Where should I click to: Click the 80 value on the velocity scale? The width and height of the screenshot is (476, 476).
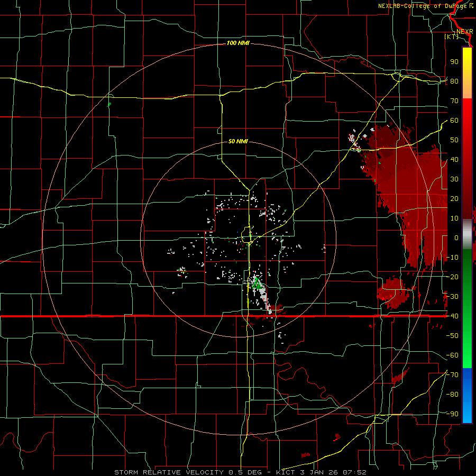[x=454, y=81]
